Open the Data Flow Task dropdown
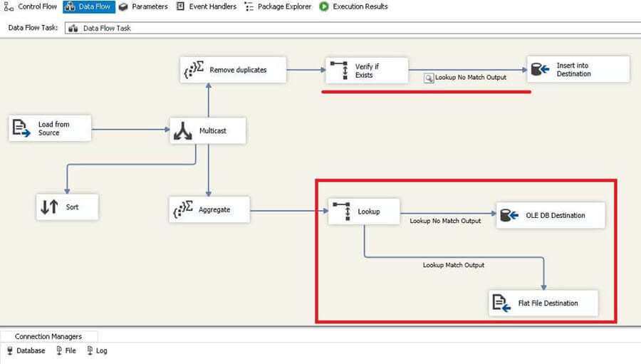 (353, 28)
